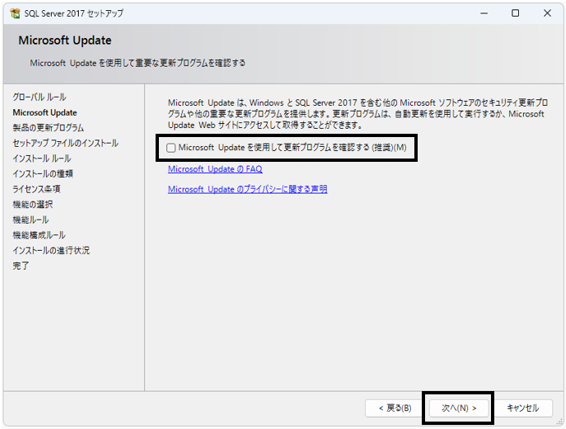
Task: Select 完了 in the sidebar
Action: tap(21, 266)
